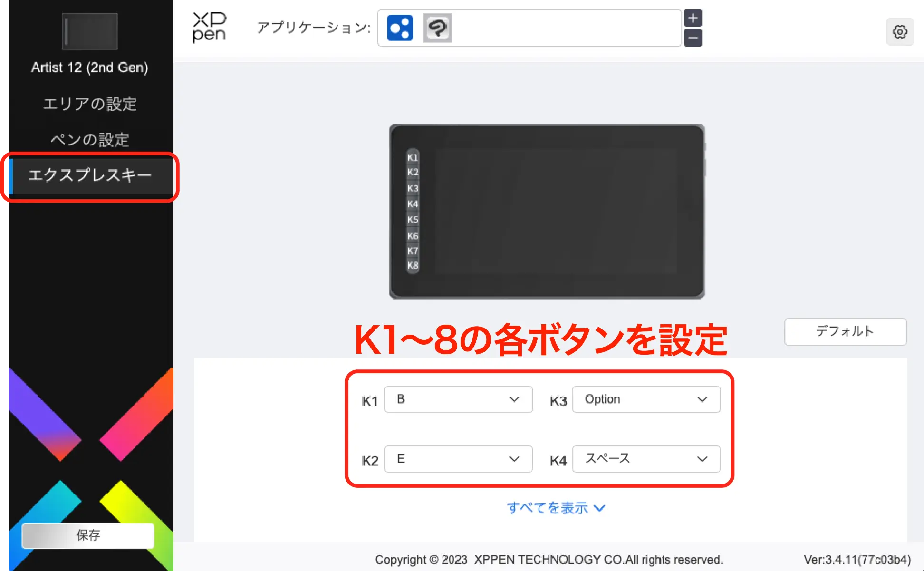Select the K8 key on tablet image
The height and width of the screenshot is (571, 924).
413,265
